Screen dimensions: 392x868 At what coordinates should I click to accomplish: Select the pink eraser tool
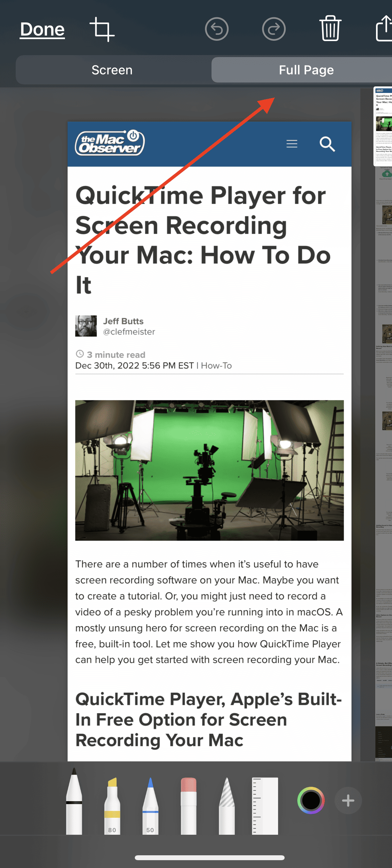click(188, 806)
